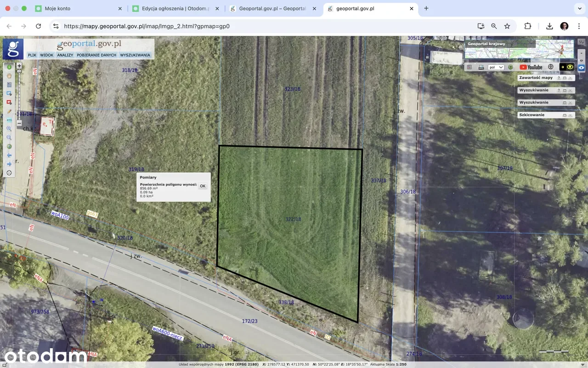Viewport: 588px width, 368px height.
Task: Open the WIDOK menu
Action: point(46,55)
